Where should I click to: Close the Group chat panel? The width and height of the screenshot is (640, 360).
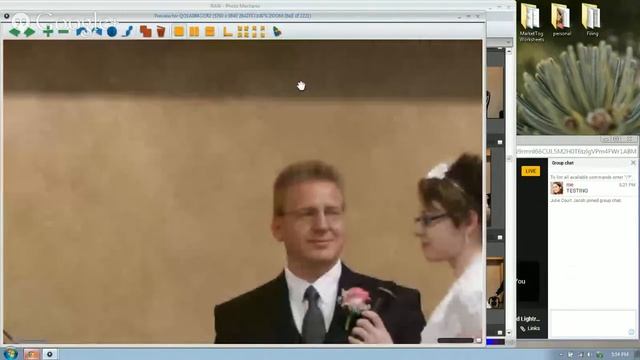(633, 163)
